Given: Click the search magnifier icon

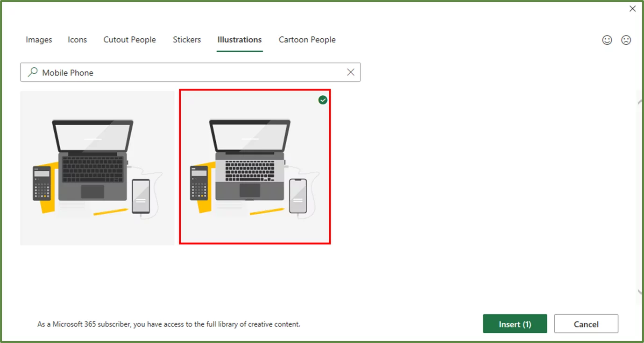Looking at the screenshot, I should [32, 72].
